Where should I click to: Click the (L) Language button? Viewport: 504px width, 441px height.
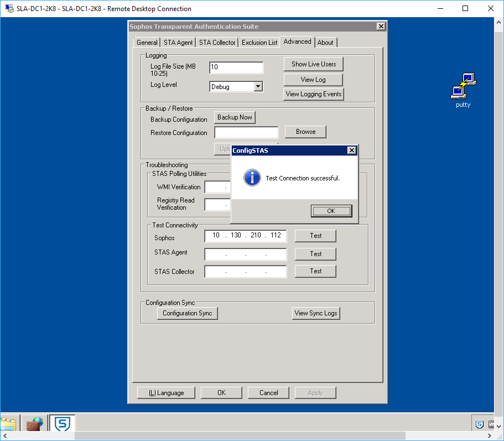[166, 393]
